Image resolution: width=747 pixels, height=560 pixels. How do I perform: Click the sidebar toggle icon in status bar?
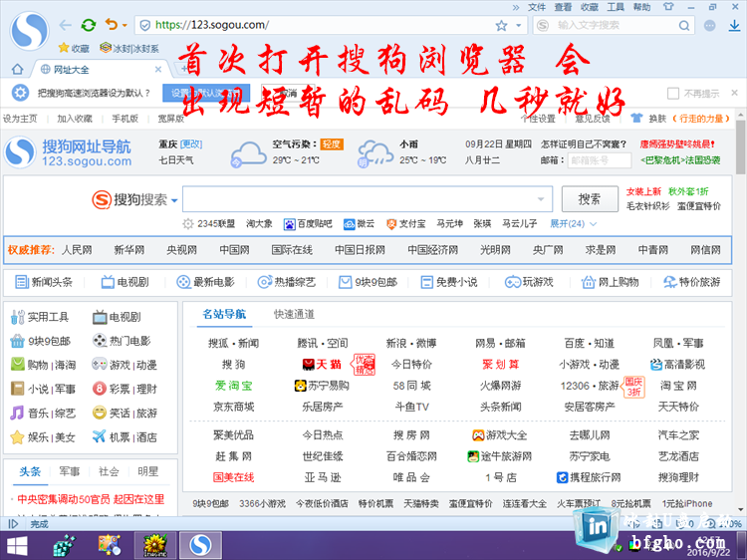tap(13, 524)
